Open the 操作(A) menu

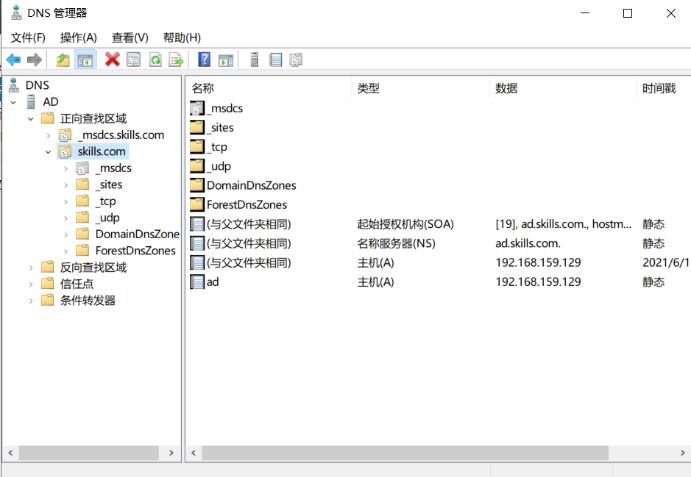point(78,37)
